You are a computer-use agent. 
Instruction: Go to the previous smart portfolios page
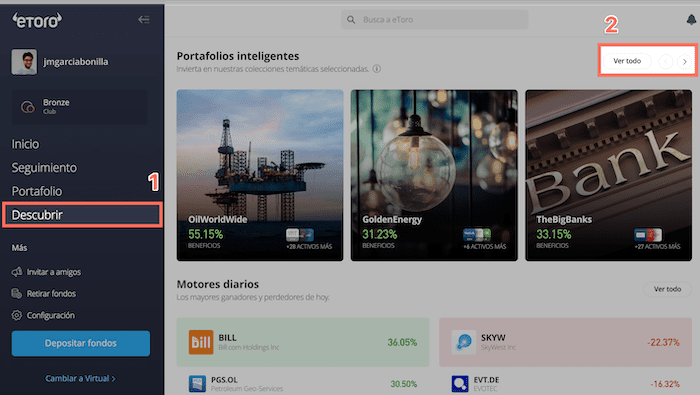pyautogui.click(x=666, y=61)
